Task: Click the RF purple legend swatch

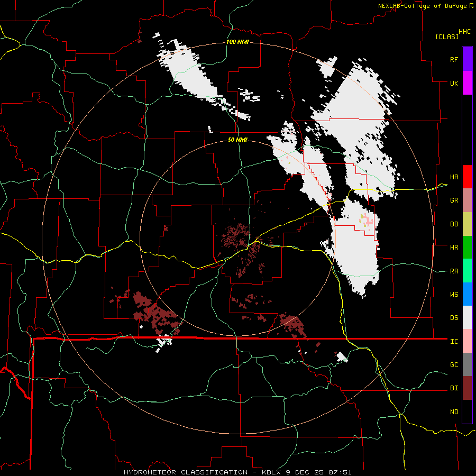Action: point(467,59)
